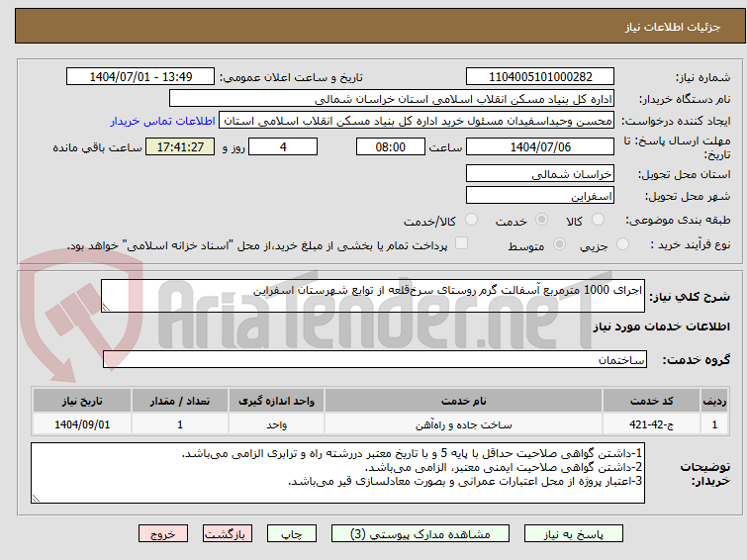Viewport: 747px width, 560px height.
Task: Click the پاسخ به نیاز button
Action: tap(573, 534)
